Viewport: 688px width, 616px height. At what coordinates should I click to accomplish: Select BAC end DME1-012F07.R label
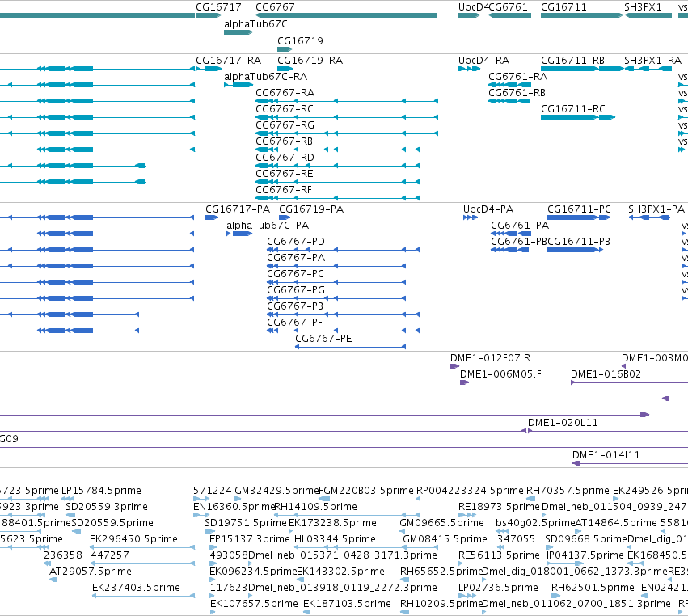(491, 358)
